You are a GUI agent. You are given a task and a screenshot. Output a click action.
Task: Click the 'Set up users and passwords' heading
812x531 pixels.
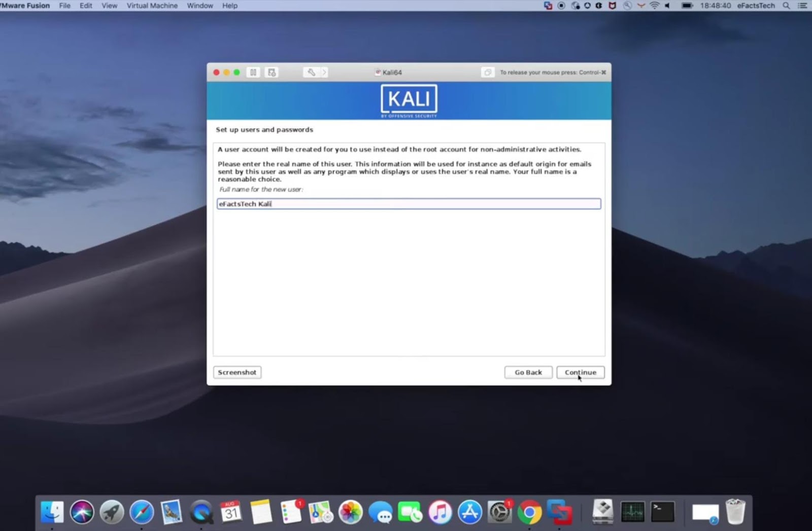click(x=264, y=130)
